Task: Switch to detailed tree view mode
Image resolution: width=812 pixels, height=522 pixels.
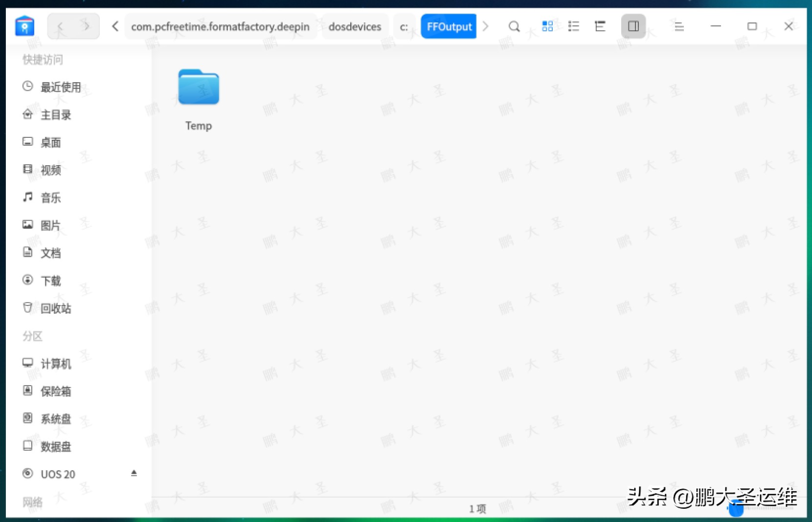Action: 600,26
